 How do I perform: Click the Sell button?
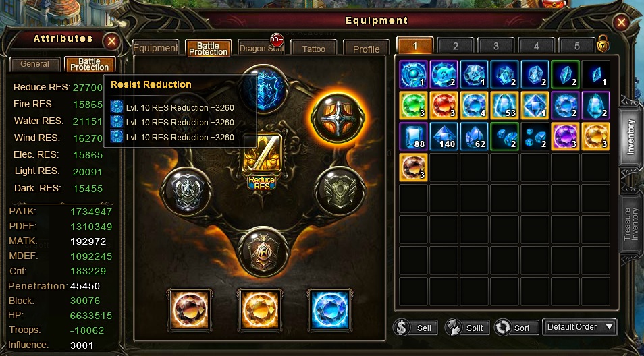point(415,328)
